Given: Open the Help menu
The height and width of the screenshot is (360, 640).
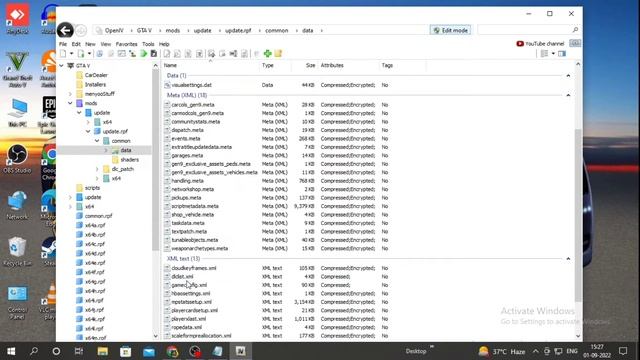Looking at the screenshot, I should coord(164,44).
